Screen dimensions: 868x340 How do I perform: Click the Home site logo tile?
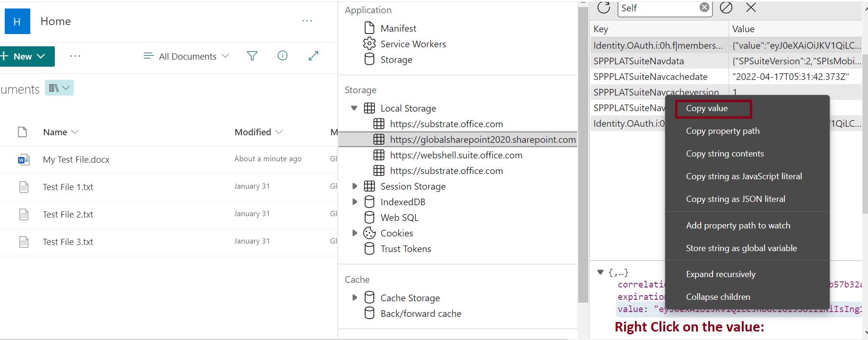point(17,21)
